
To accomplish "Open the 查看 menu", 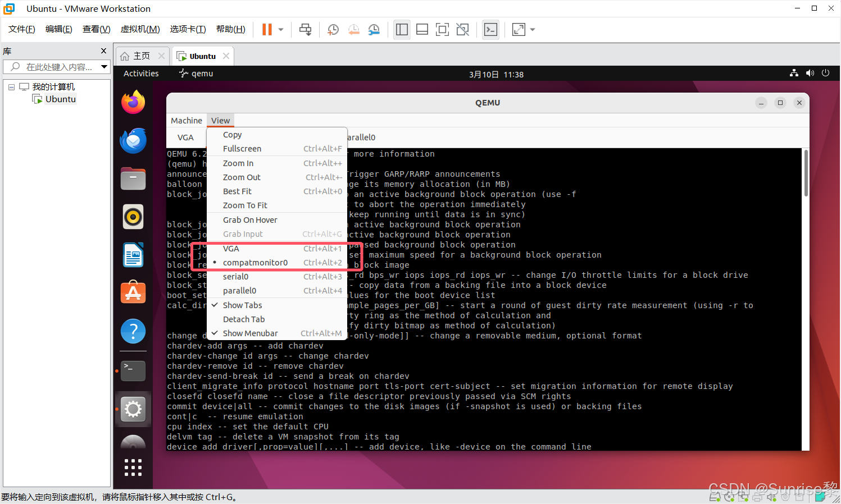I will click(x=97, y=29).
